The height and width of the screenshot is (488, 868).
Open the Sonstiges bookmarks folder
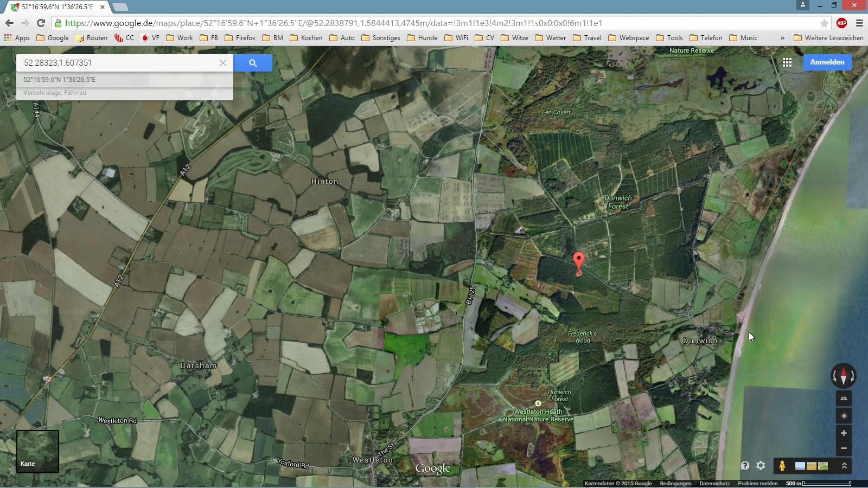pyautogui.click(x=381, y=38)
